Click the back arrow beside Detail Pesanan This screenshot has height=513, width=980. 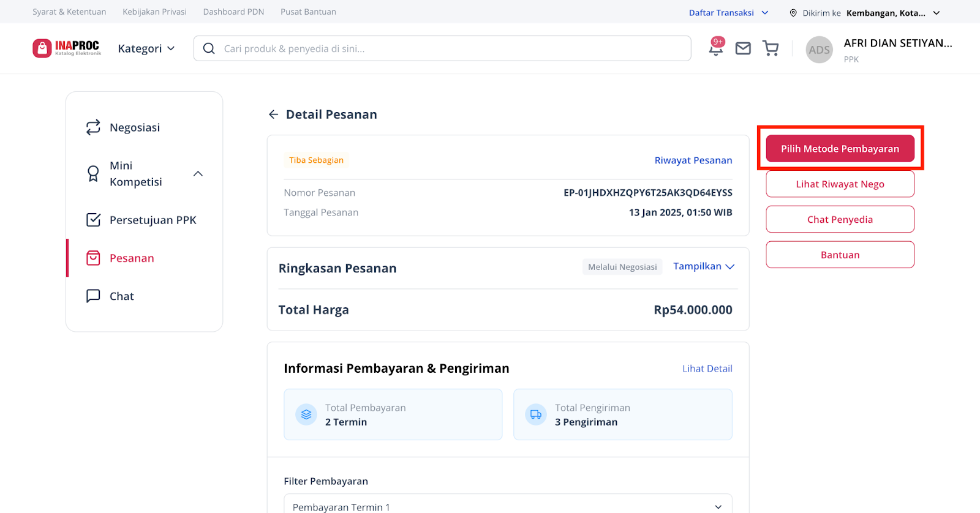273,114
